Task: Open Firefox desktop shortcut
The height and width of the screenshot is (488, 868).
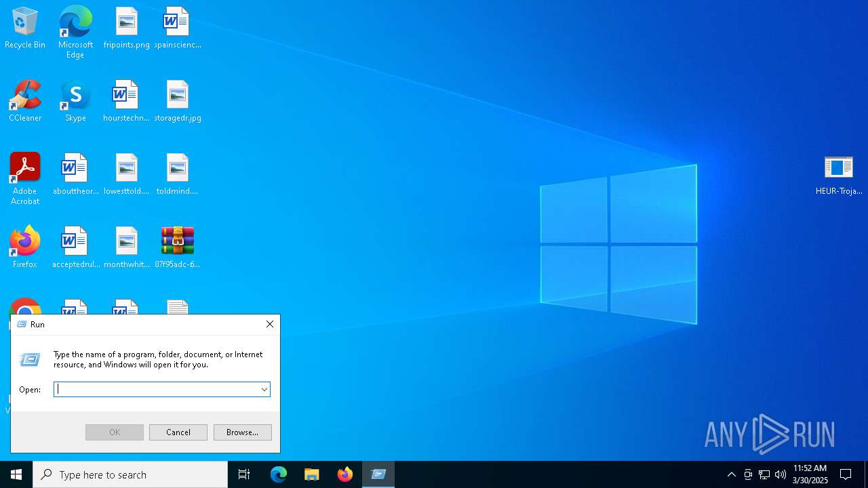Action: pos(25,248)
